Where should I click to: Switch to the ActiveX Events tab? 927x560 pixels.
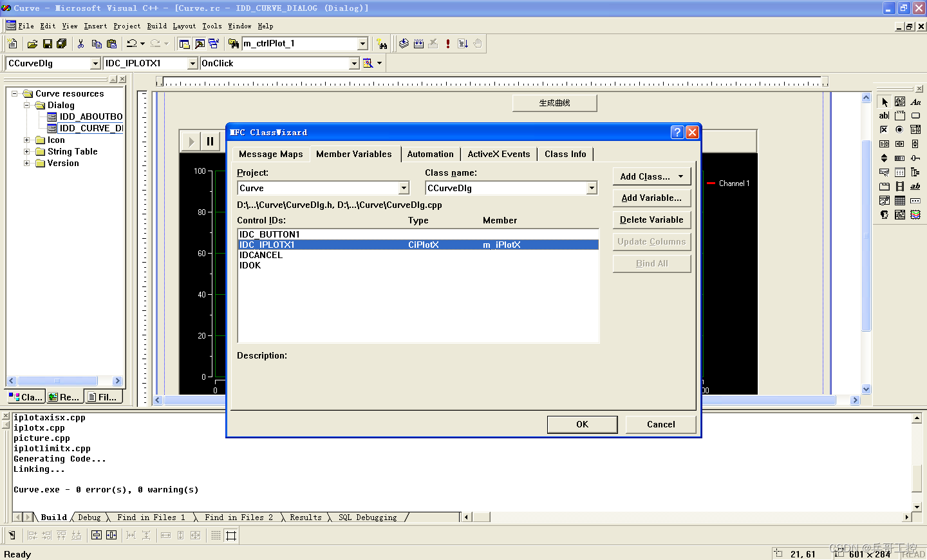[x=499, y=154]
